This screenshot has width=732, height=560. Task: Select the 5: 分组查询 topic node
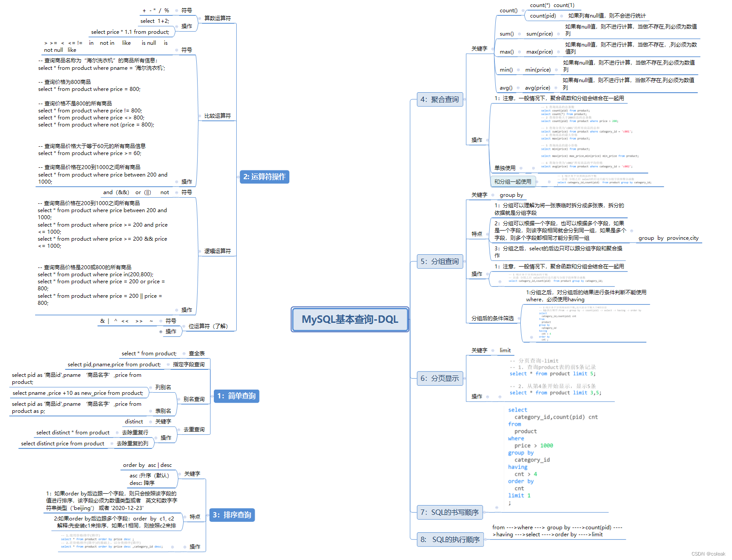pos(440,261)
